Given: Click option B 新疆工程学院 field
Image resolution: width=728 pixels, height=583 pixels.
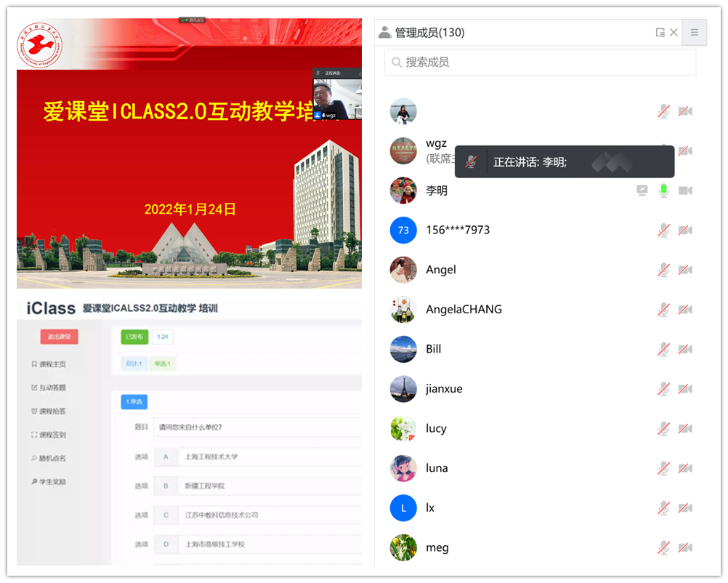Looking at the screenshot, I should tap(270, 486).
